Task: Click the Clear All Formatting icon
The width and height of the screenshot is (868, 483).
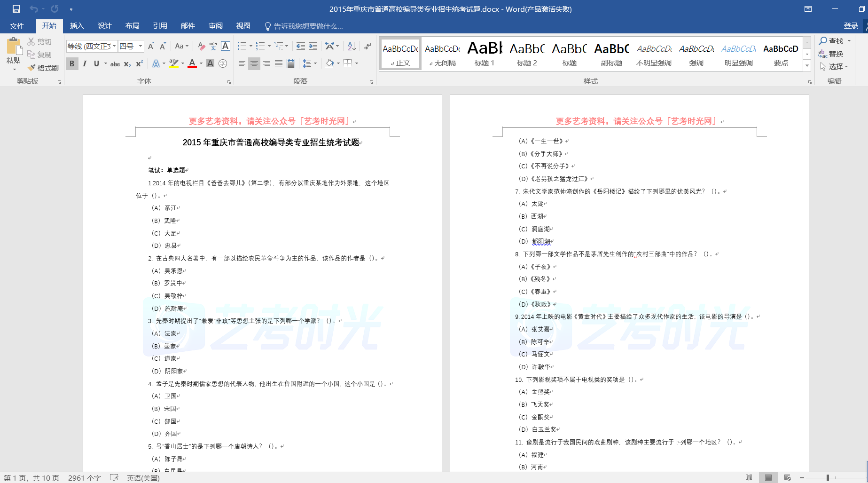Action: click(201, 46)
